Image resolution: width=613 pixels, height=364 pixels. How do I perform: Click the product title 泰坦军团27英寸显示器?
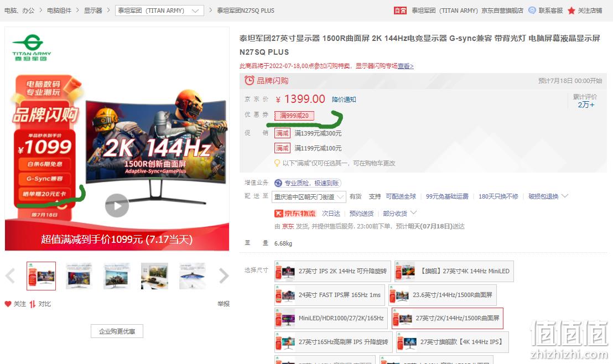[x=420, y=45]
